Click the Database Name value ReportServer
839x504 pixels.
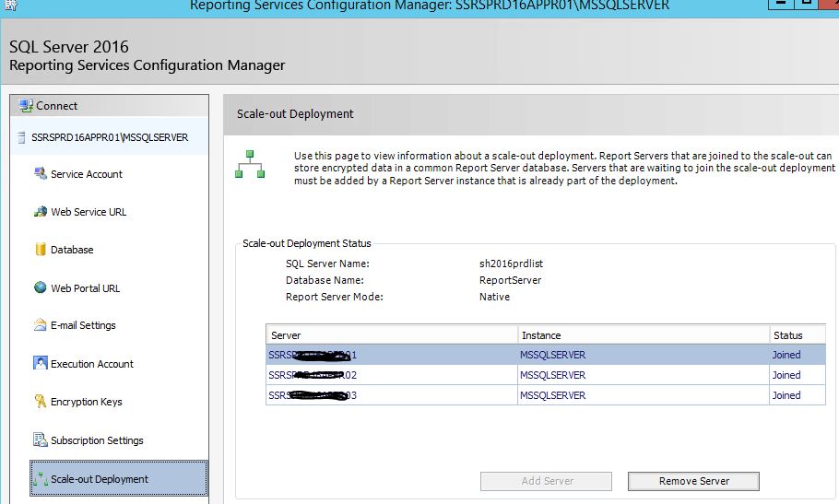pyautogui.click(x=510, y=280)
